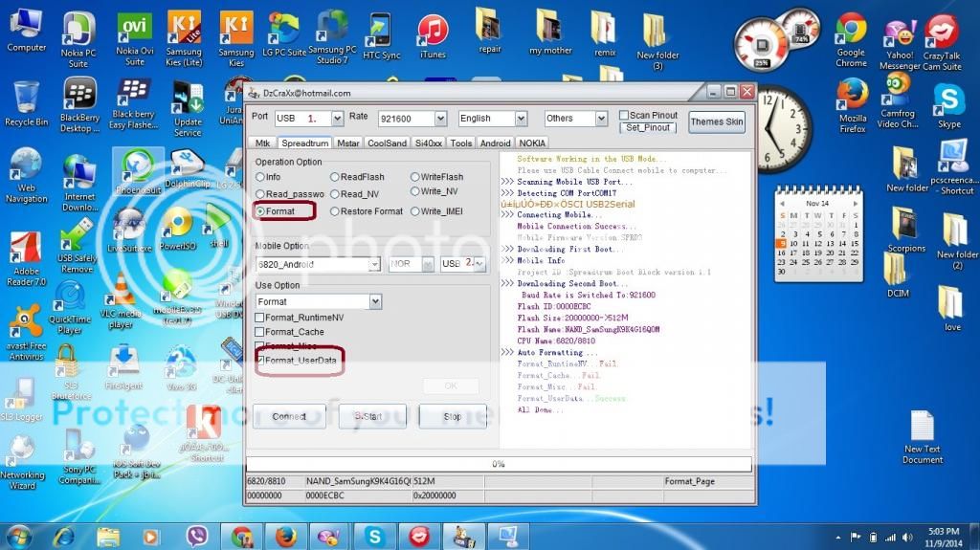
Task: Select the WriteFlash radio option
Action: pos(414,177)
